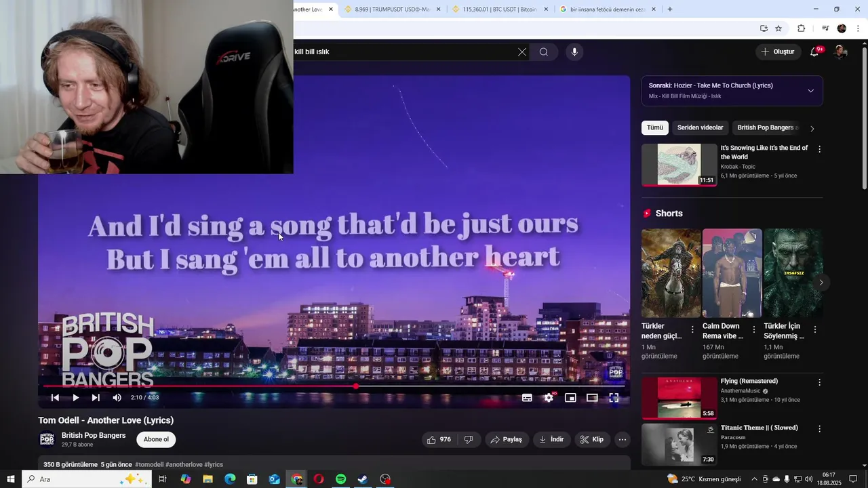Image resolution: width=868 pixels, height=488 pixels.
Task: Open Titanic Theme (Slowed) video title
Action: [x=759, y=428]
